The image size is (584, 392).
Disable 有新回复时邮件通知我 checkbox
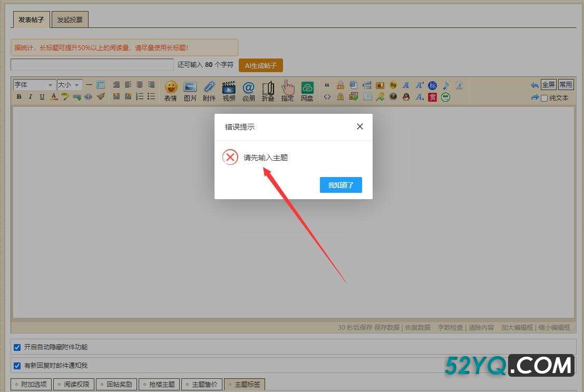pyautogui.click(x=17, y=366)
